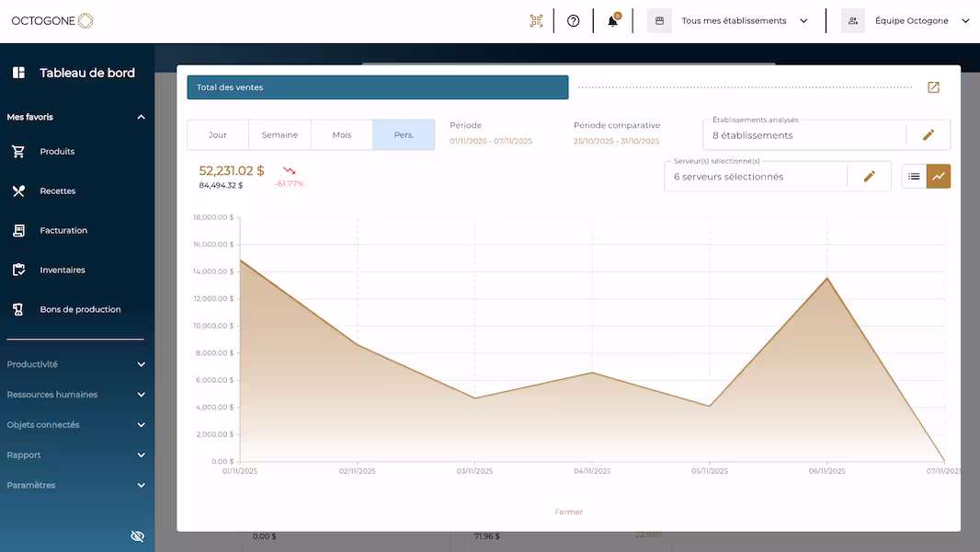Click the Fermer link
The width and height of the screenshot is (980, 552).
[568, 512]
